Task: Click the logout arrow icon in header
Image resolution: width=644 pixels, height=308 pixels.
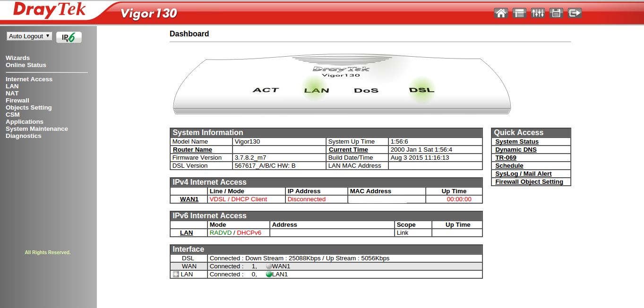Action: point(575,13)
